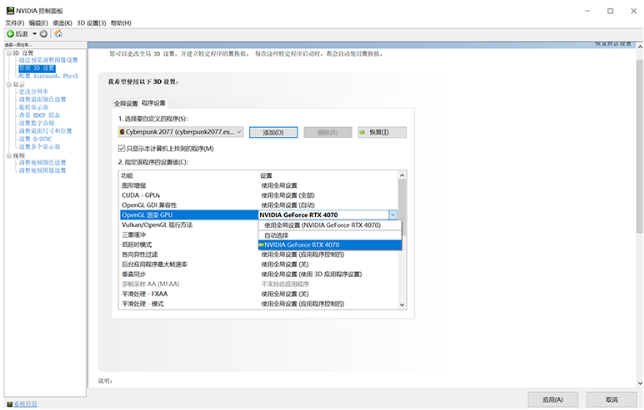This screenshot has height=410, width=644.
Task: Uncheck 只显示本计算机上找到的程序 checkbox
Action: click(122, 148)
